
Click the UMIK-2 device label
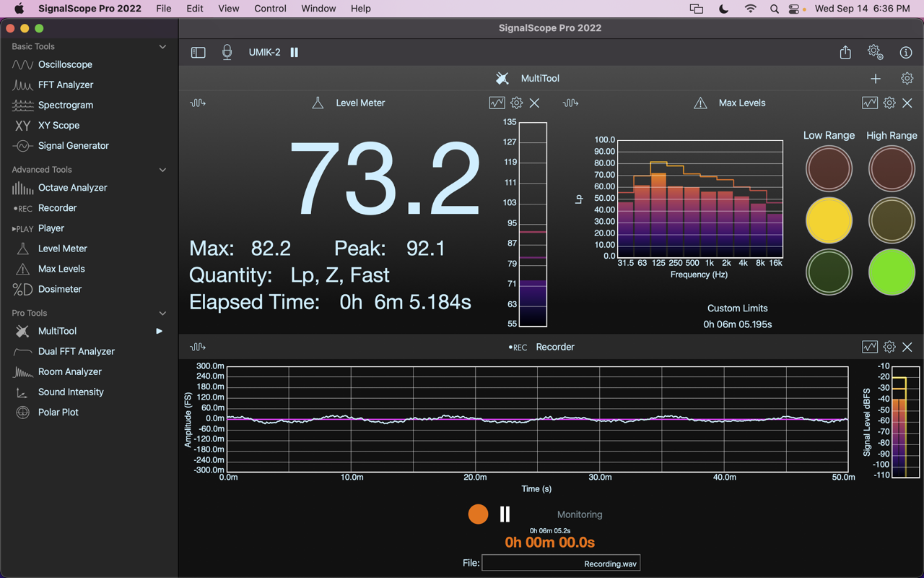pos(264,52)
